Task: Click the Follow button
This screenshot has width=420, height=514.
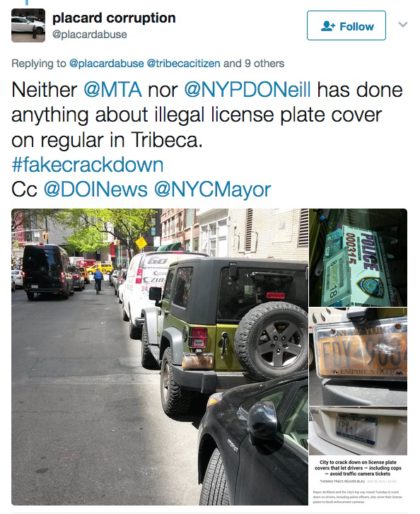Action: pyautogui.click(x=346, y=26)
